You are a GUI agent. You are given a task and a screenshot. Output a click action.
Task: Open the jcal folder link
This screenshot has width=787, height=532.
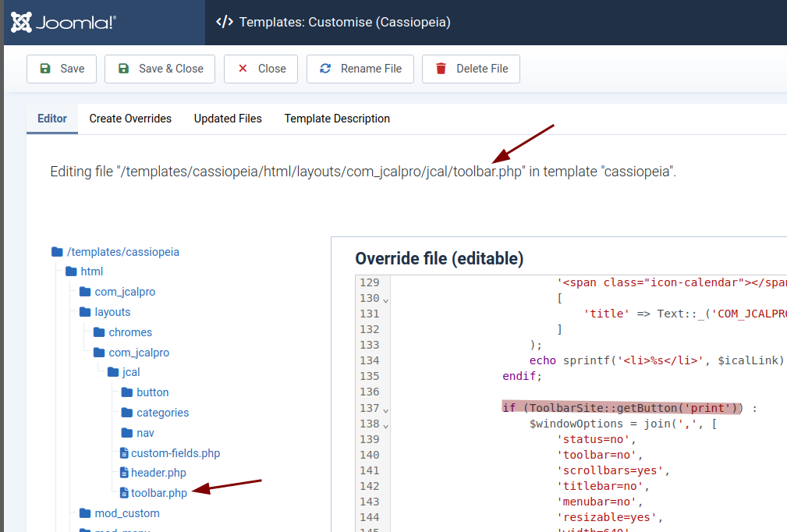(x=131, y=372)
